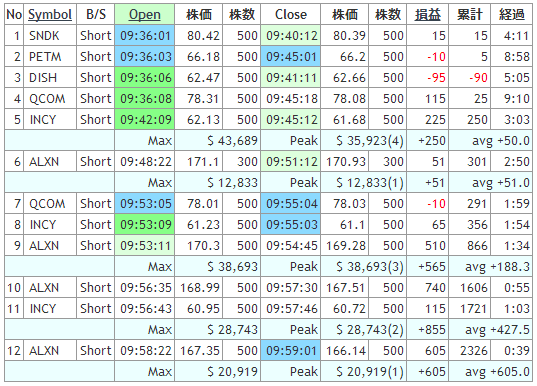Click open time 09:42:09 in the INCY row

145,120
